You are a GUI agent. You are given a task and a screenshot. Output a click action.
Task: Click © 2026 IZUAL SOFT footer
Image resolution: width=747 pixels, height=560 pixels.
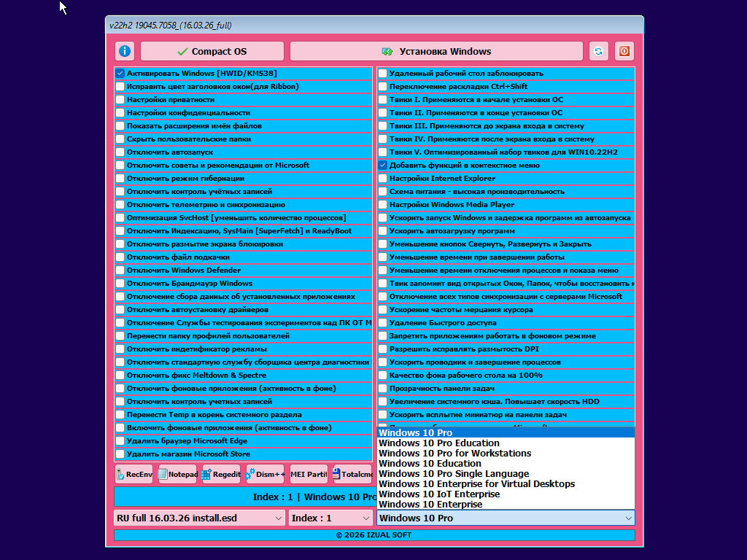(374, 534)
